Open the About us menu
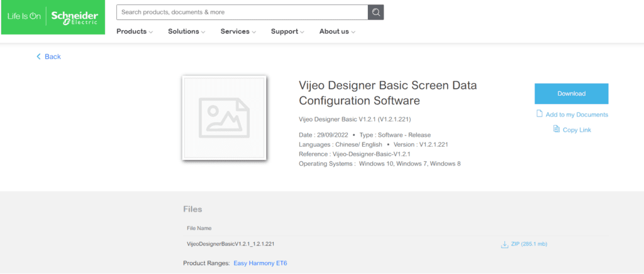 pos(337,31)
